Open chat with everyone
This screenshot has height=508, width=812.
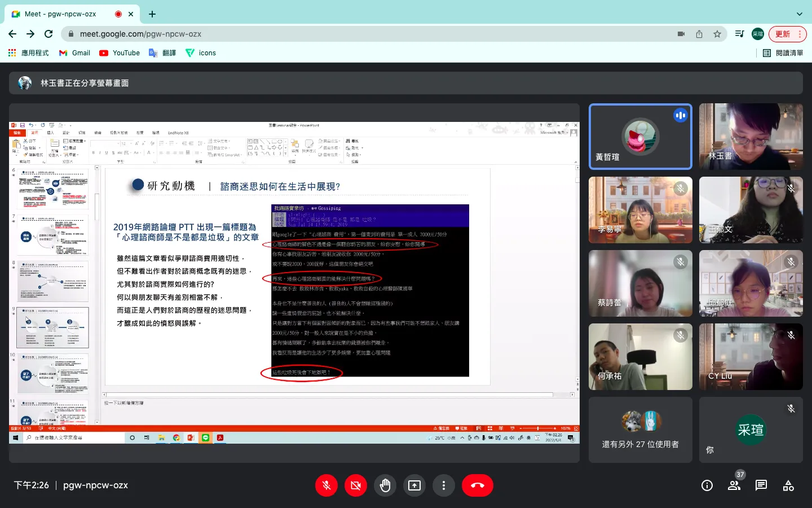pos(761,485)
